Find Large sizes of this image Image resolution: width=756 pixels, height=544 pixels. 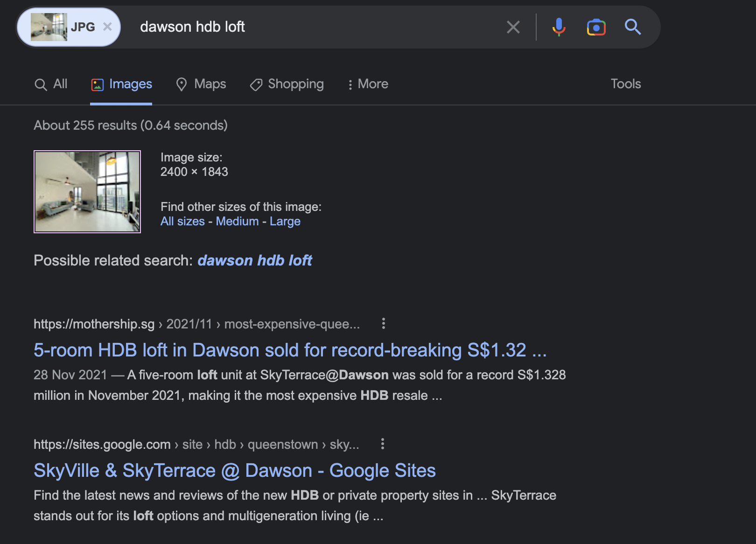click(x=285, y=221)
